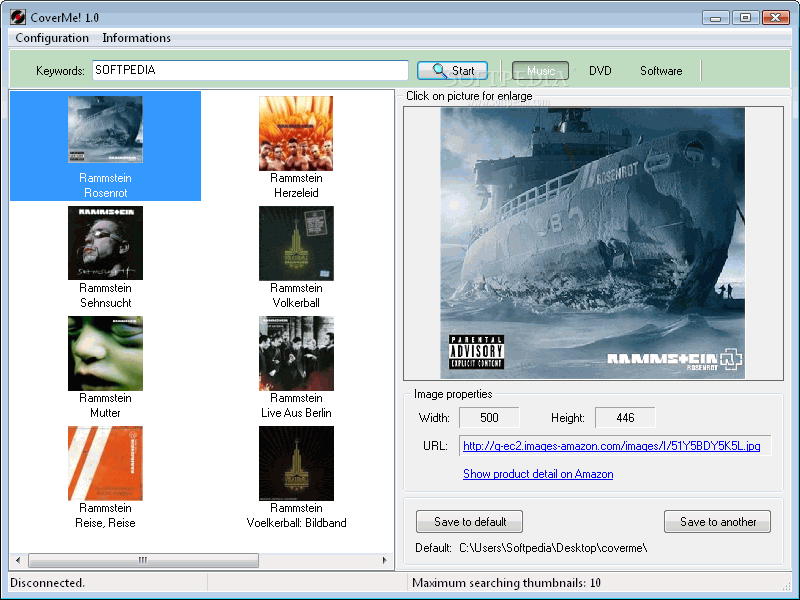Viewport: 800px width, 600px height.
Task: Click the CoverMe! app icon in title bar
Action: (18, 17)
